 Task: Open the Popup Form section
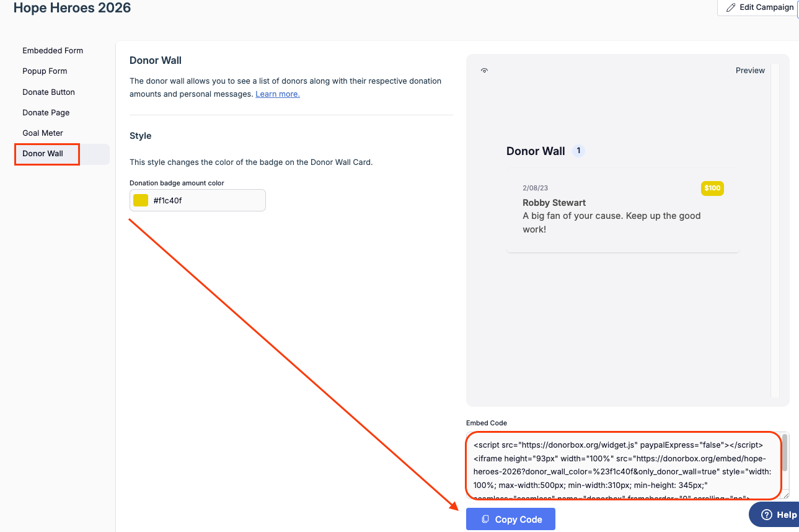point(45,71)
